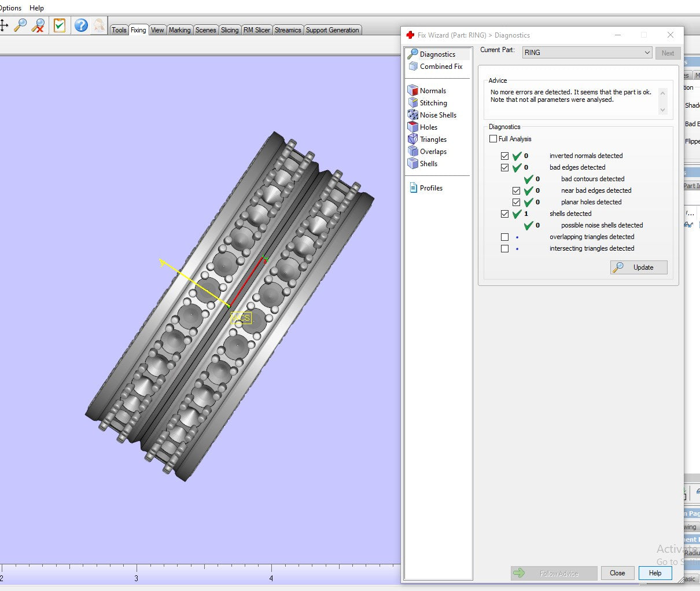Uncheck inverted normals detected checkbox
This screenshot has height=591, width=700.
pyautogui.click(x=504, y=156)
